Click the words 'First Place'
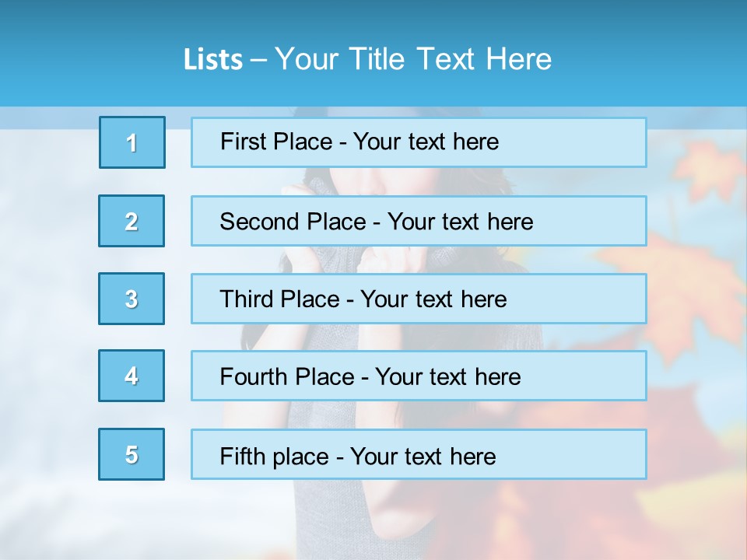This screenshot has height=560, width=747. point(276,142)
